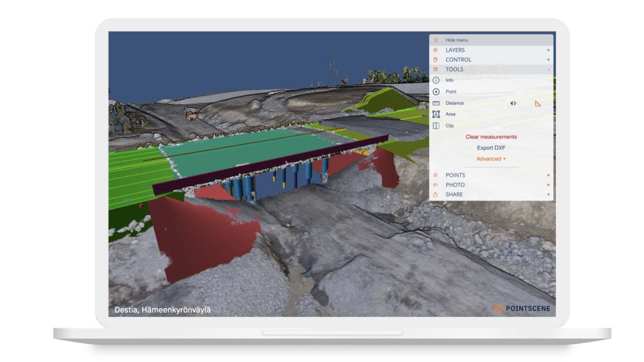The width and height of the screenshot is (644, 362).
Task: Open the LAYERS menu label
Action: tap(455, 50)
